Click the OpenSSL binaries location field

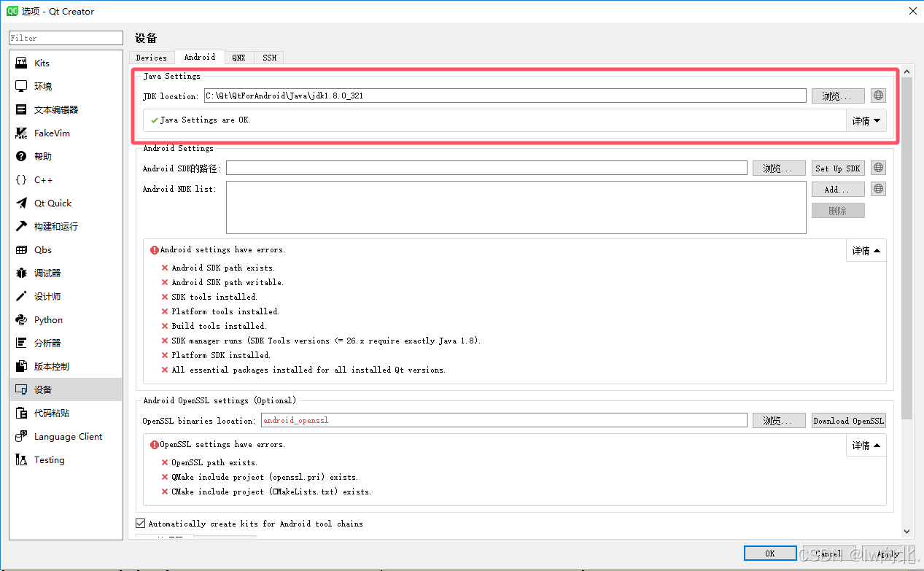coord(504,420)
